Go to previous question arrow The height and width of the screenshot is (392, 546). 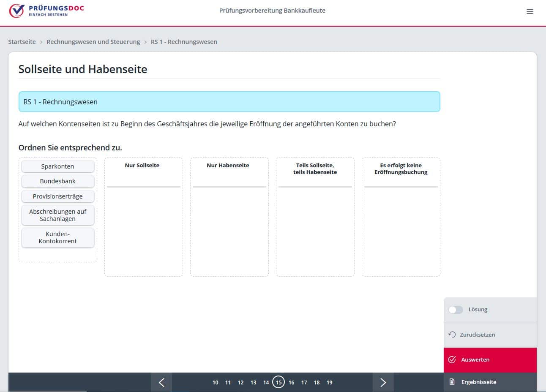(x=161, y=382)
